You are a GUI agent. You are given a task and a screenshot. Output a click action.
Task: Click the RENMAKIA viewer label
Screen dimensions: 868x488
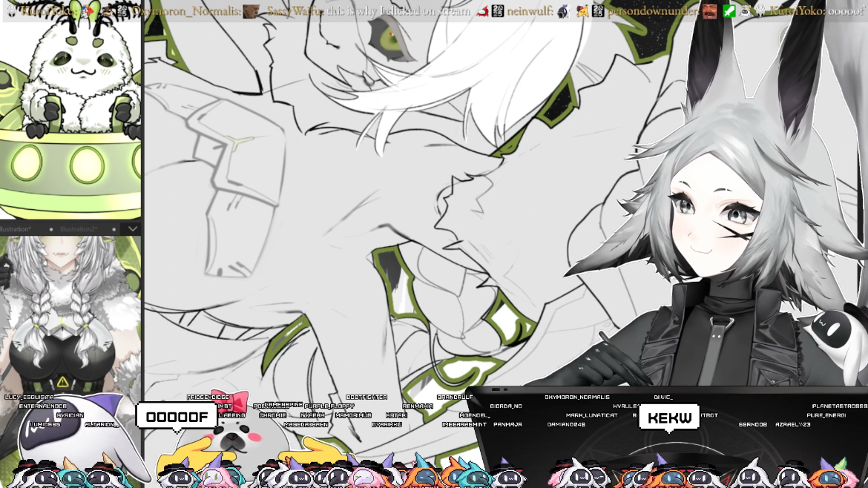point(418,406)
